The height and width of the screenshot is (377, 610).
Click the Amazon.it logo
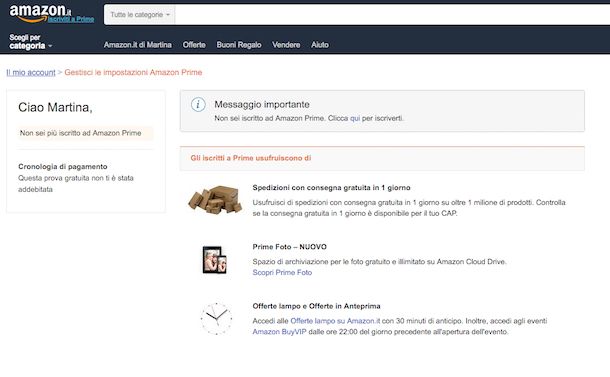tap(40, 12)
